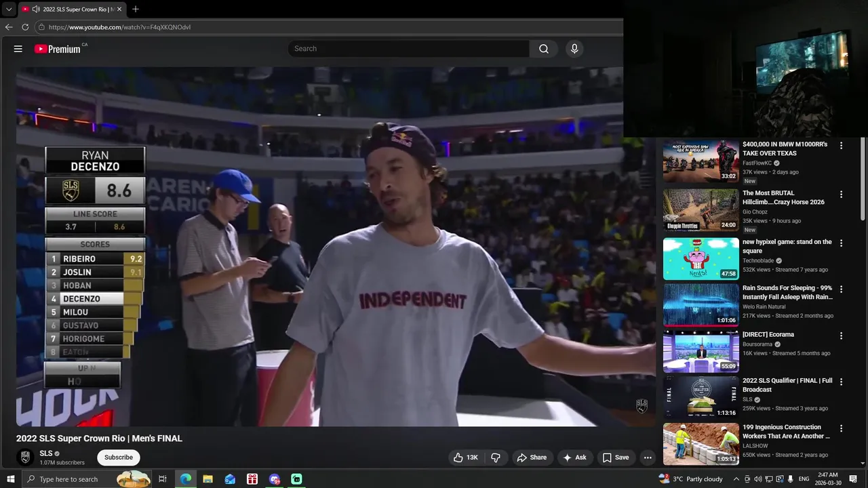Viewport: 868px width, 488px height.
Task: Open more actions (three dots) under the video
Action: point(648,457)
